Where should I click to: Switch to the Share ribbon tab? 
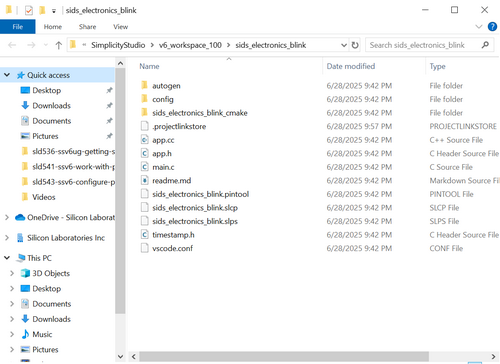point(87,27)
